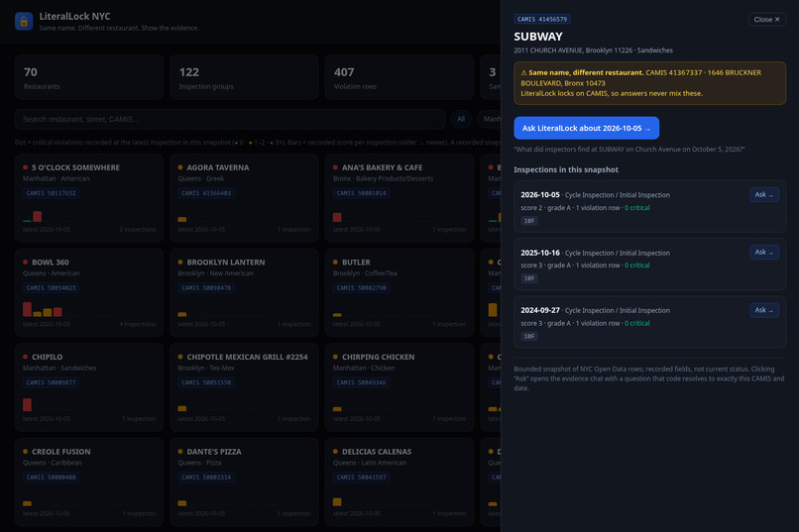
Task: Click the CAMIS 50009877 badge
Action: [51, 382]
